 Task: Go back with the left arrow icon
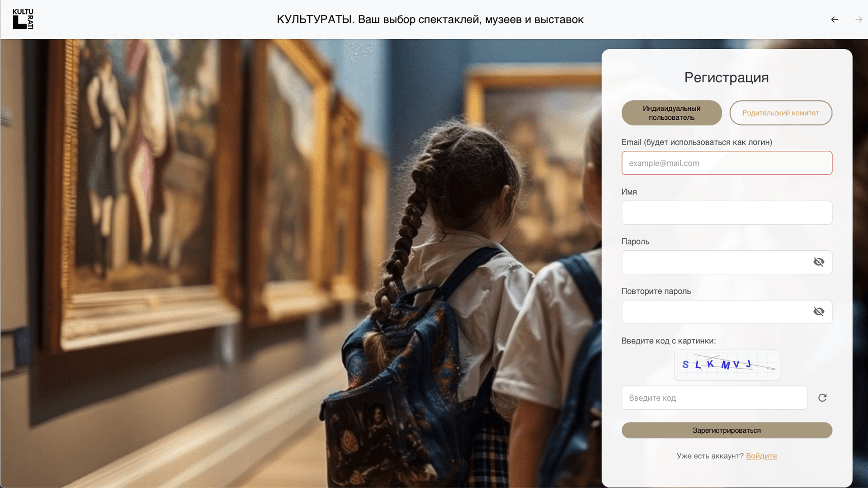coord(835,19)
